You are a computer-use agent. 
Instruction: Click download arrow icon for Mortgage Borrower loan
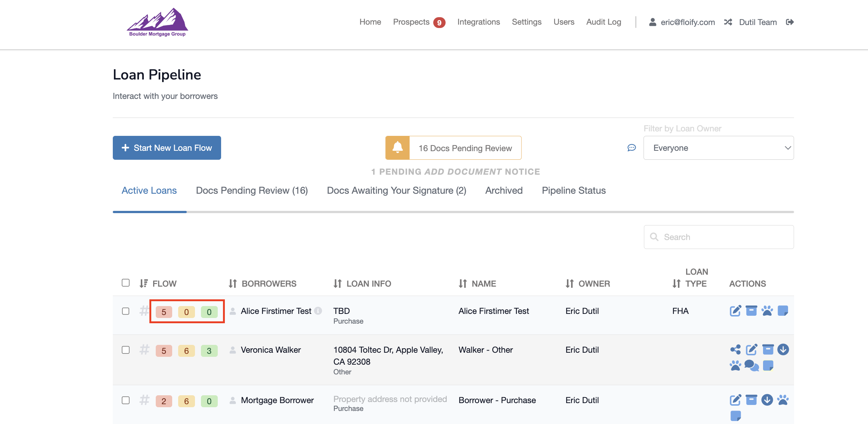tap(767, 400)
